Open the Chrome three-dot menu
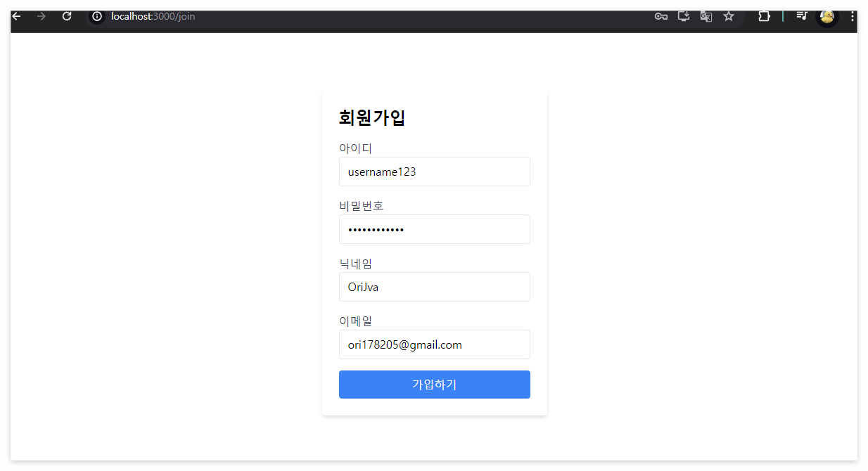The image size is (868, 471). pyautogui.click(x=853, y=16)
